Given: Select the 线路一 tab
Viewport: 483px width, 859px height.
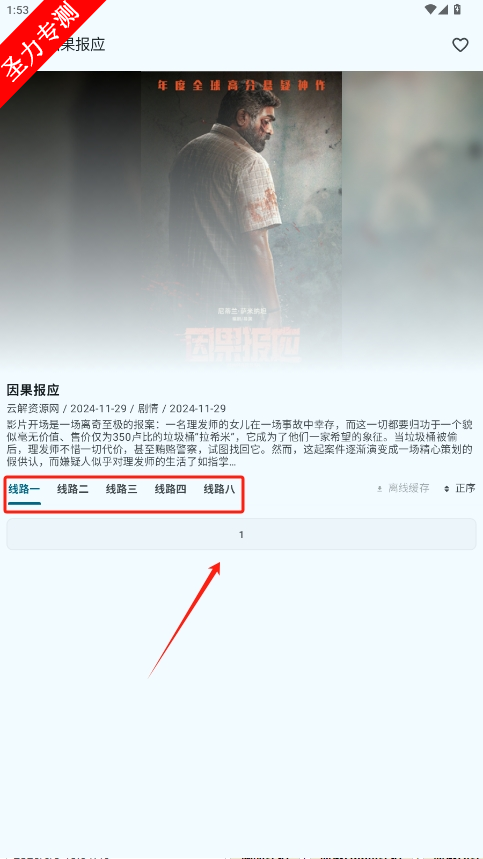Looking at the screenshot, I should [x=24, y=489].
